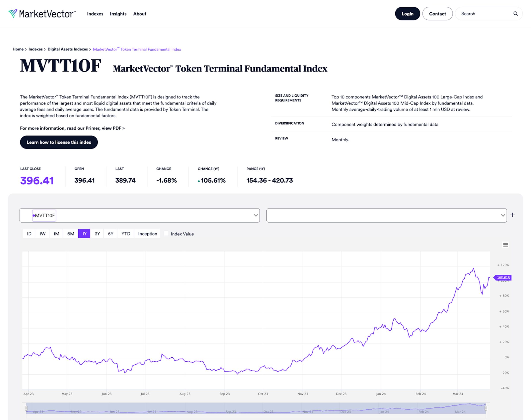
Task: Expand the MVTT10F index dropdown
Action: click(256, 215)
